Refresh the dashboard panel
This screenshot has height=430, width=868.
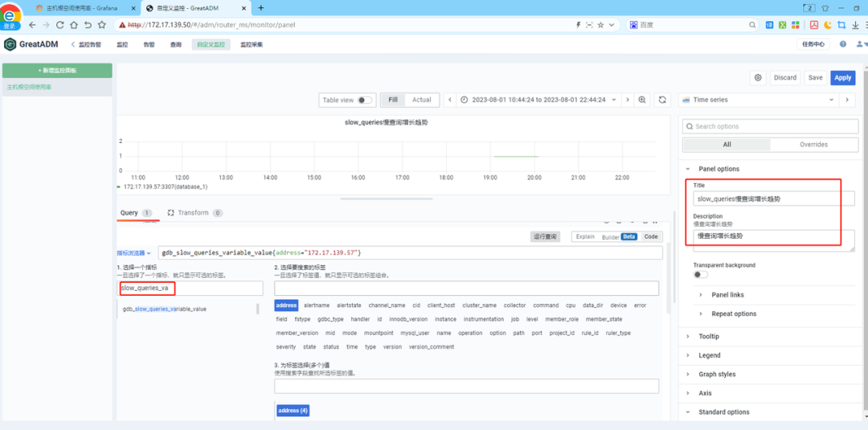tap(662, 100)
